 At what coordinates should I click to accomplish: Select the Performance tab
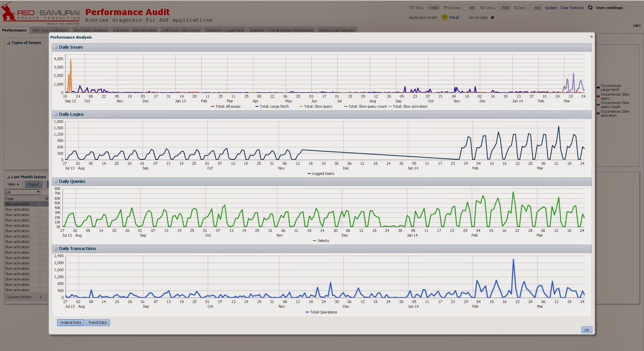click(x=14, y=30)
